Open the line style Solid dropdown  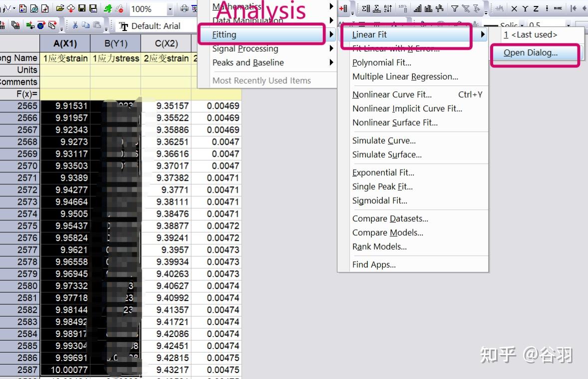[522, 25]
